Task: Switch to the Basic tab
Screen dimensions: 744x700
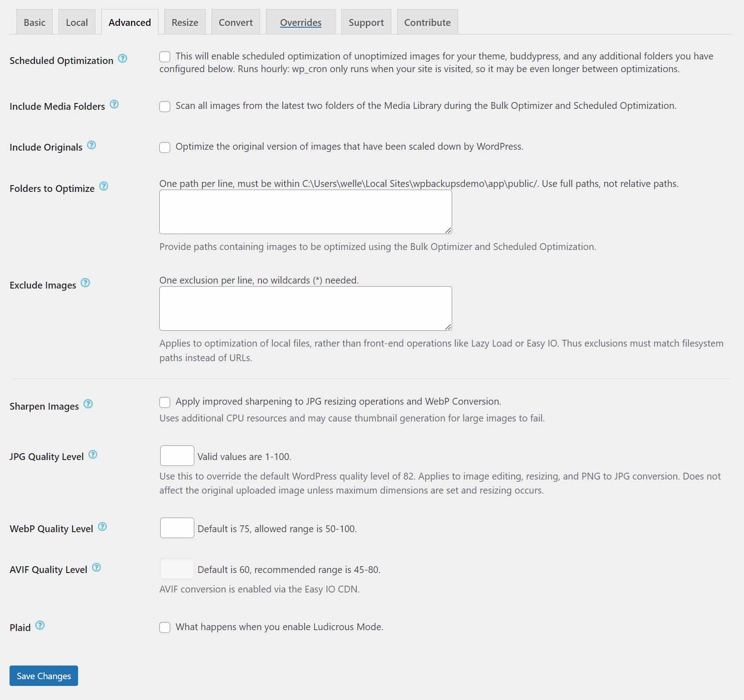Action: tap(34, 21)
